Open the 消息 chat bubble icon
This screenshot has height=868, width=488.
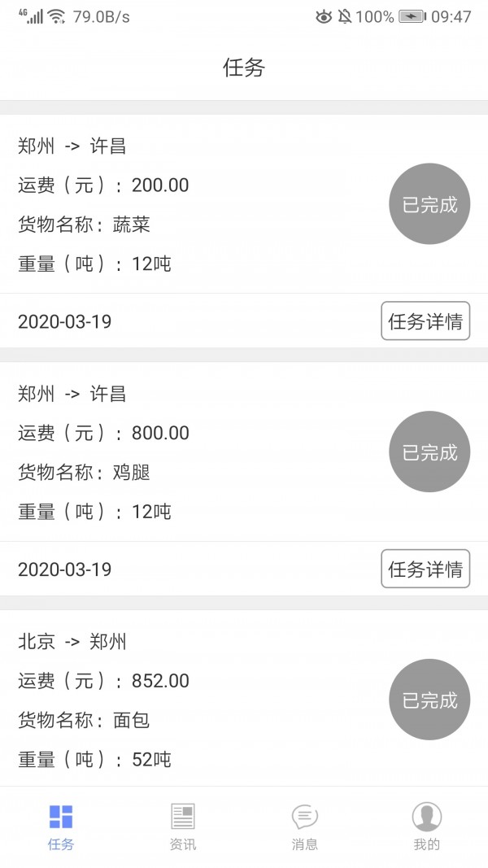click(305, 816)
